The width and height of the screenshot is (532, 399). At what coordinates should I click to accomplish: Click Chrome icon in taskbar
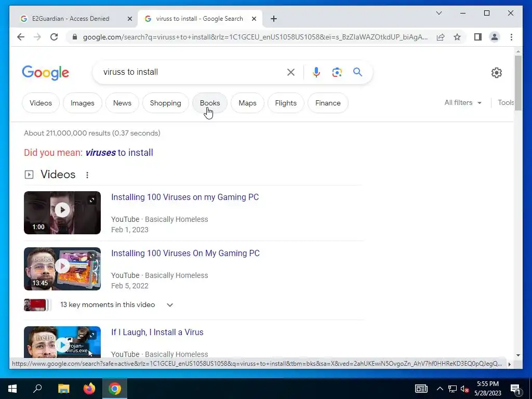pos(115,389)
